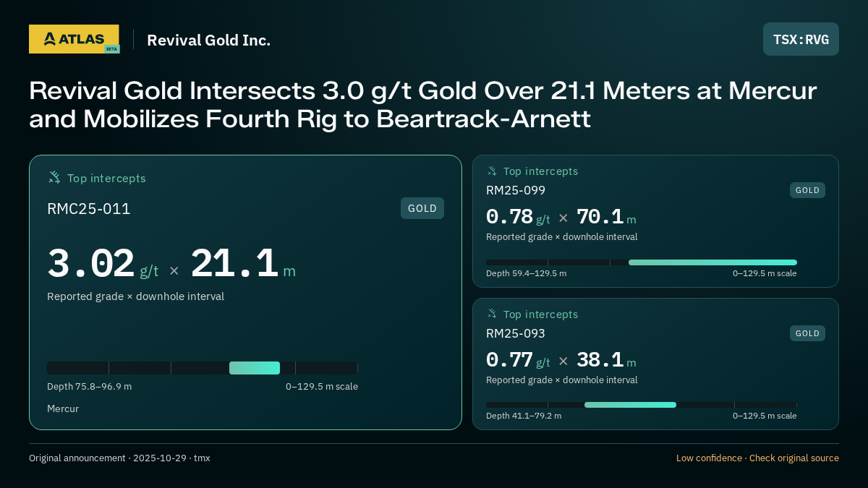
Task: Click the drill icon in RM25-099 card
Action: tap(492, 171)
